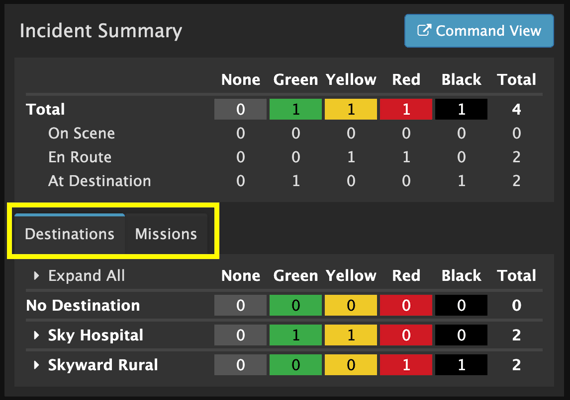The width and height of the screenshot is (570, 400).
Task: Click the Sky Hospital destination name
Action: coord(96,335)
